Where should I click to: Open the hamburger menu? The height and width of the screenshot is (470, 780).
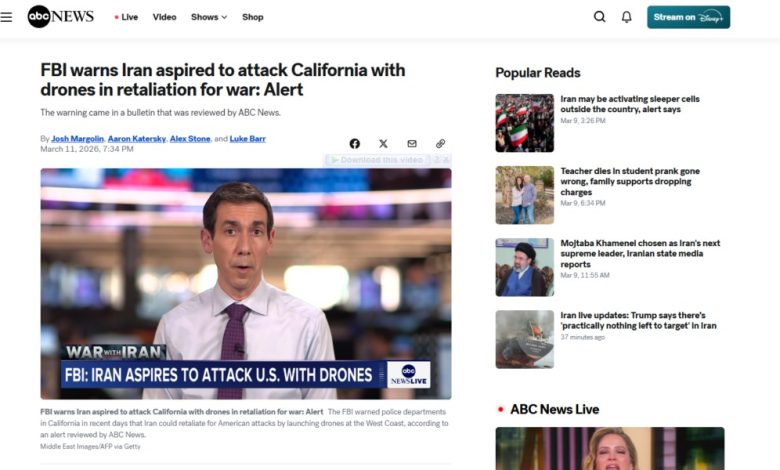click(x=7, y=17)
